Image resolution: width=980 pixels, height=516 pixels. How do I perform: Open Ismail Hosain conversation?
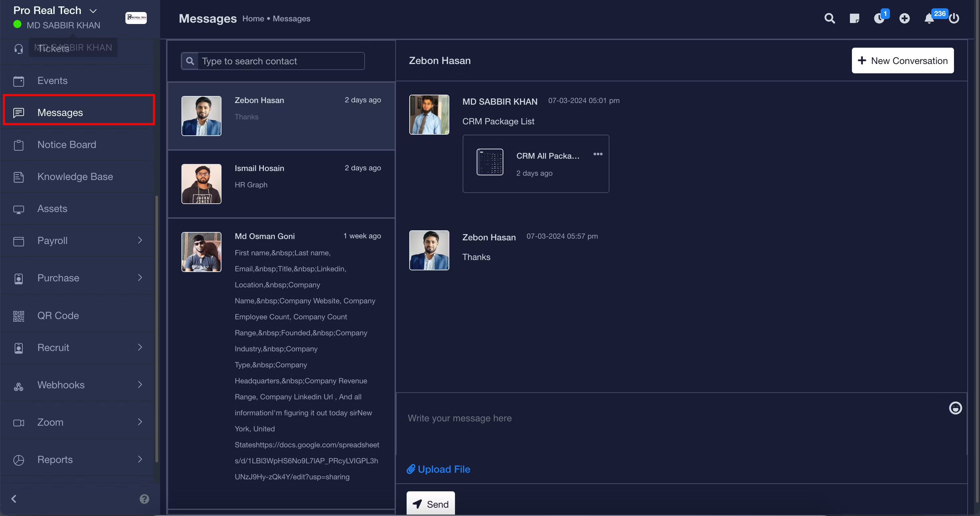281,184
